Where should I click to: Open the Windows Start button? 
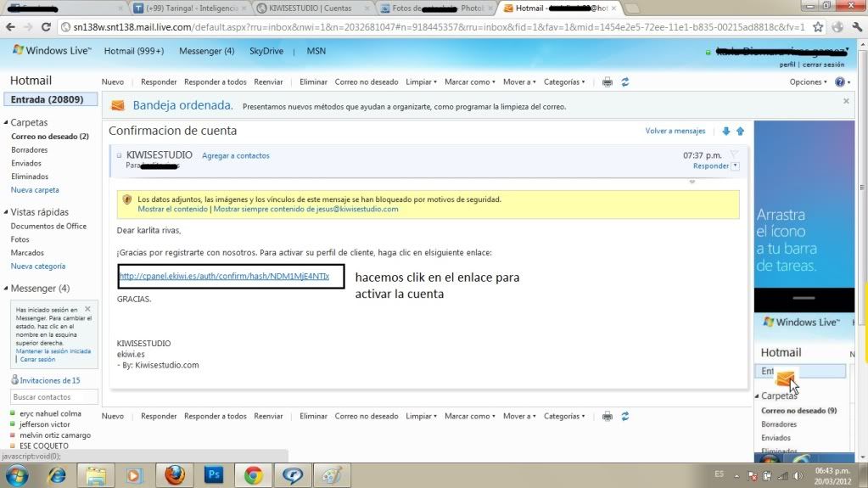(17, 476)
